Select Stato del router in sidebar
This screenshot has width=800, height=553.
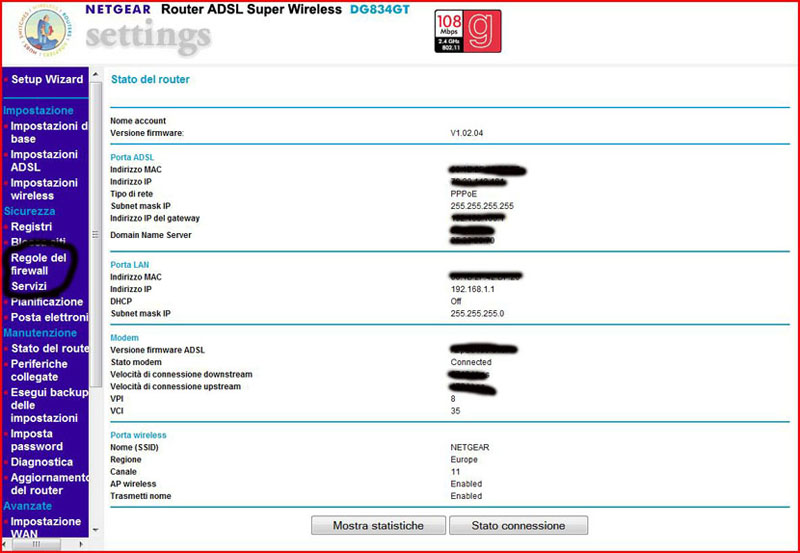(50, 348)
